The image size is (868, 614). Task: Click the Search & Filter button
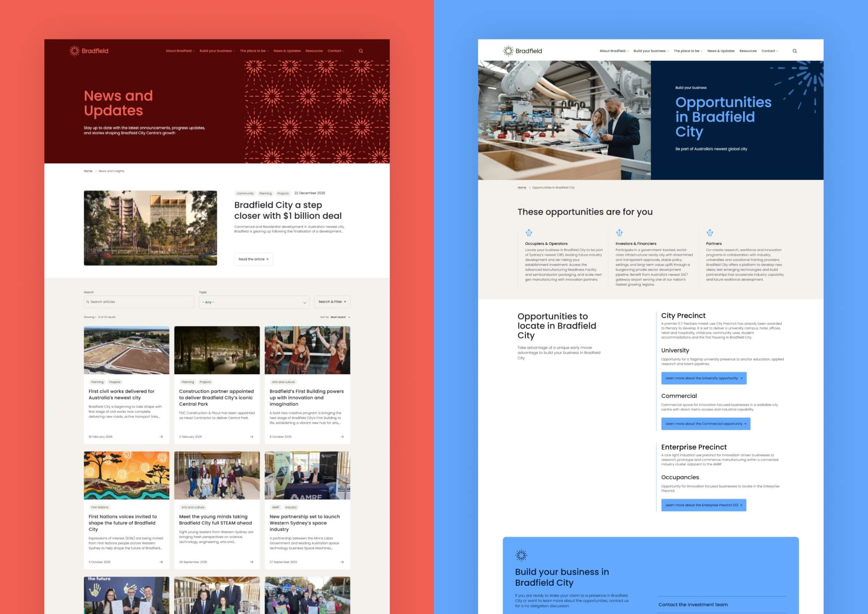332,302
